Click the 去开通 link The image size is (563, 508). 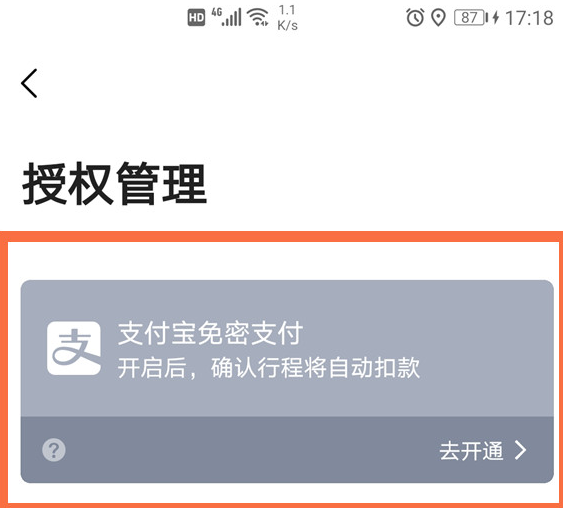471,451
